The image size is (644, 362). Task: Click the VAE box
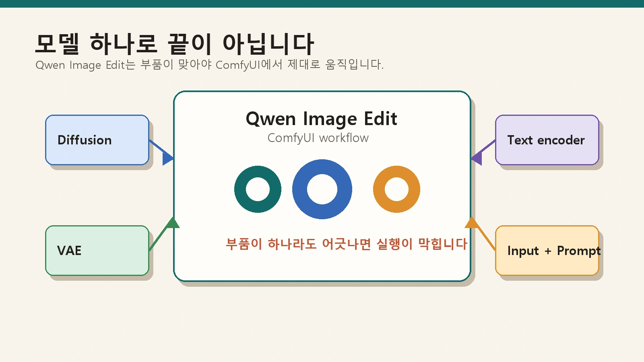coord(97,251)
